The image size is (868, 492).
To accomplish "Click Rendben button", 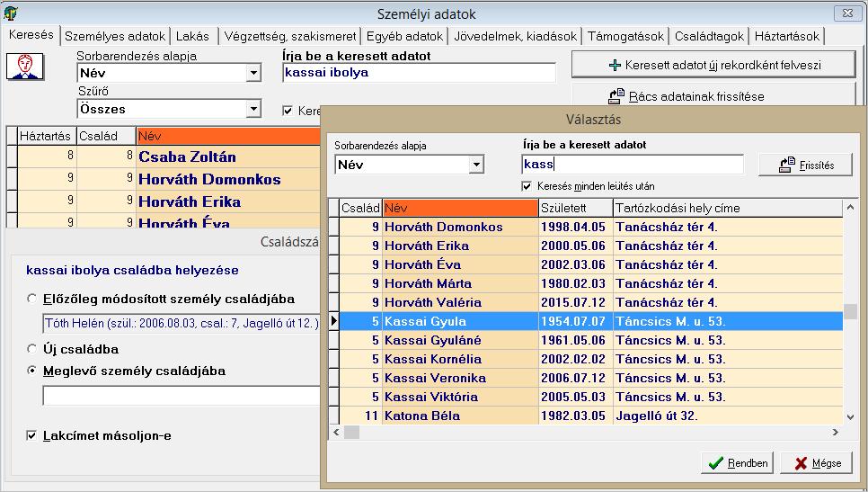I will (x=738, y=463).
